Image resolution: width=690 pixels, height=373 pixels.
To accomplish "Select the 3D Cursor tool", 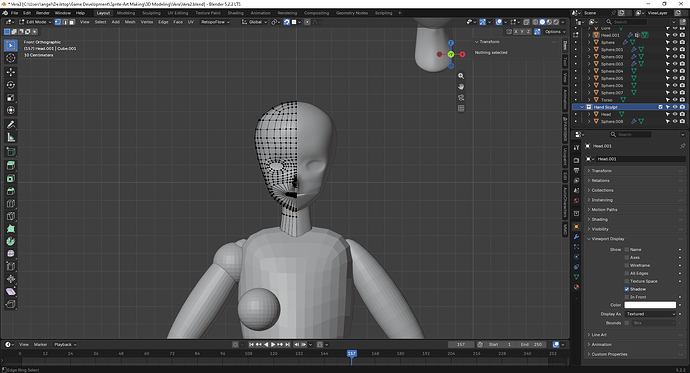I will (x=11, y=58).
